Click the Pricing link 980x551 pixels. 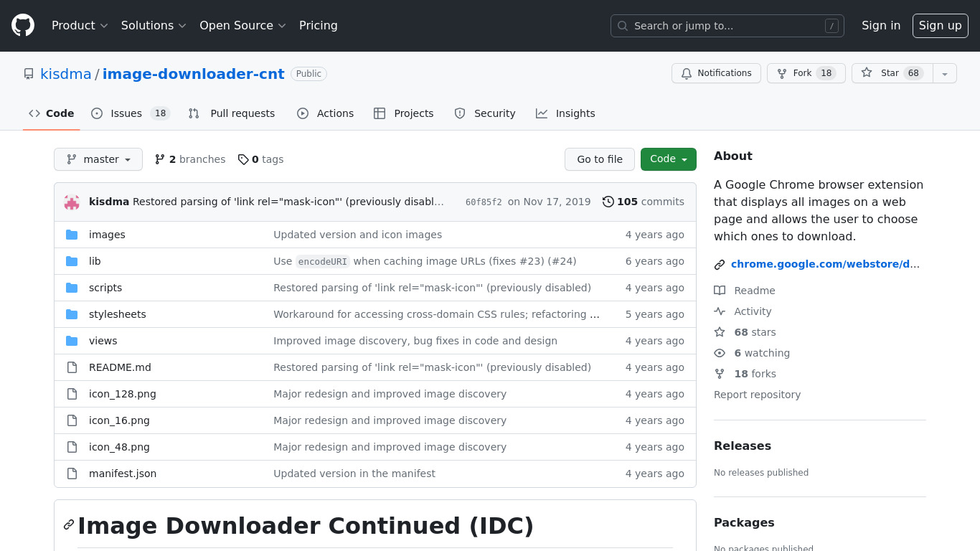click(319, 25)
